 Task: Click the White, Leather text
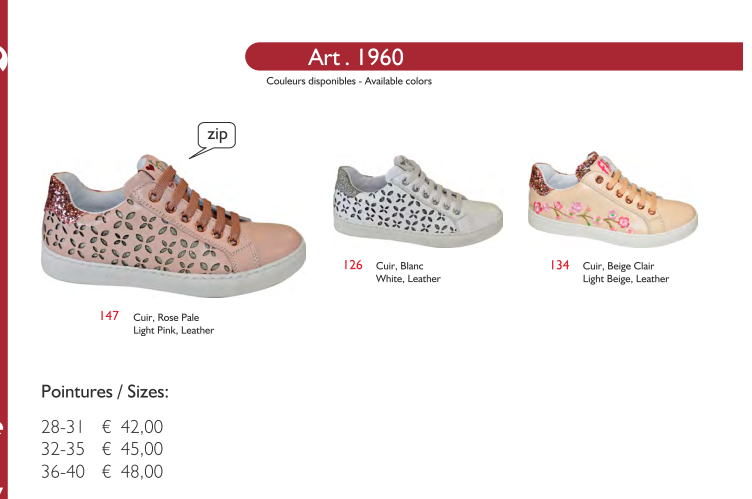408,279
